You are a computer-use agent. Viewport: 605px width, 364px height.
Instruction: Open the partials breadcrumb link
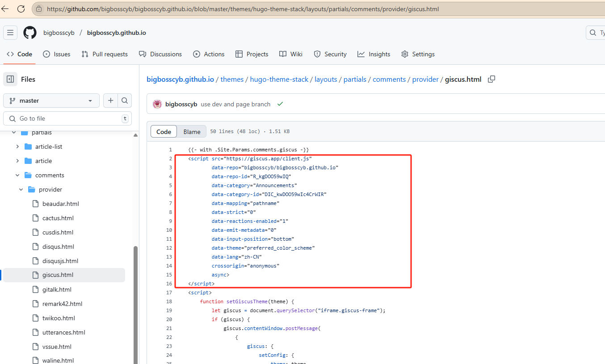tap(355, 79)
